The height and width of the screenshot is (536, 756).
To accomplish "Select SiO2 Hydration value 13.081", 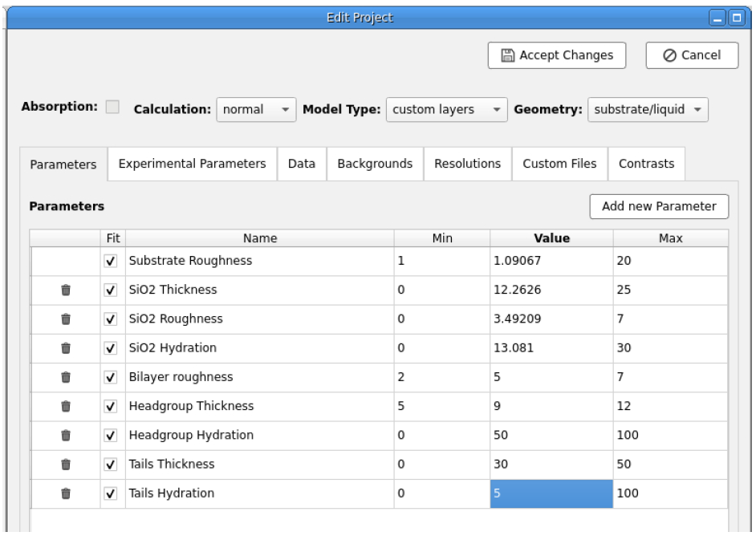I will [x=551, y=348].
